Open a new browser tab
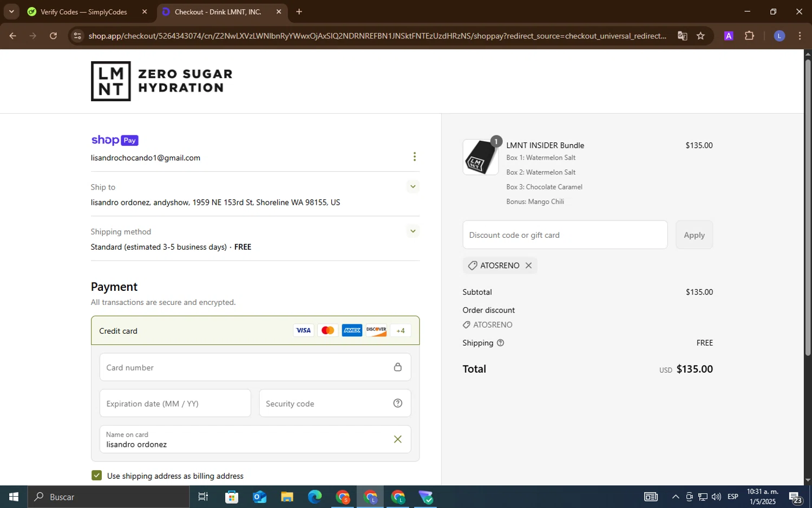812x508 pixels. pyautogui.click(x=299, y=12)
